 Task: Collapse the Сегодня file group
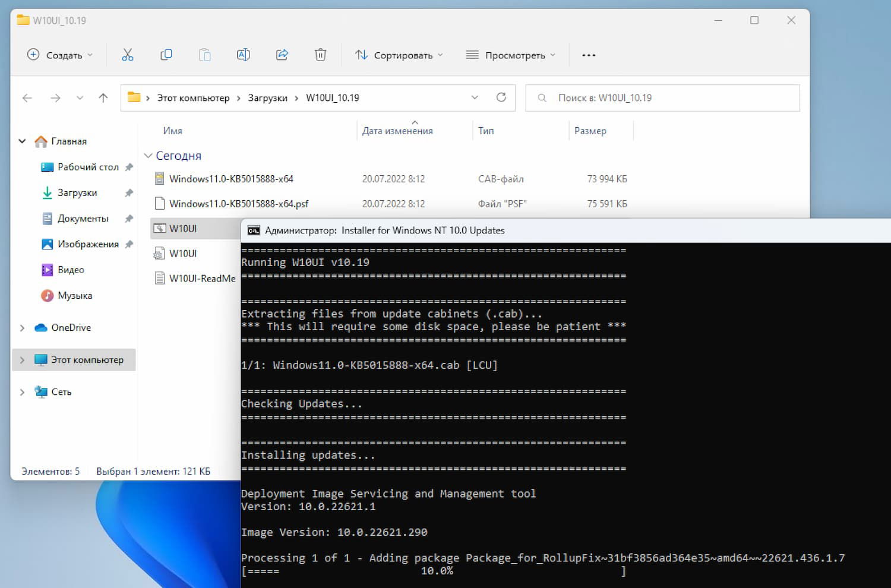(x=148, y=156)
